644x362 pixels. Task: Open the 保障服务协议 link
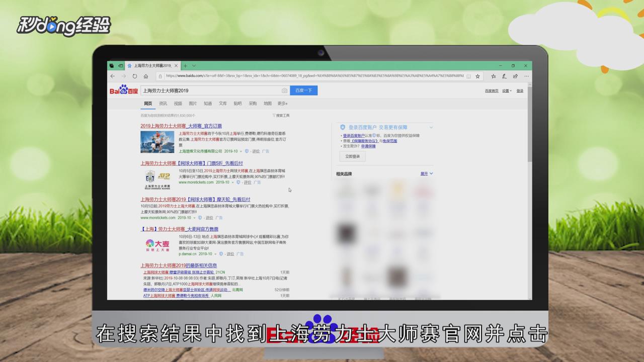pos(365,141)
